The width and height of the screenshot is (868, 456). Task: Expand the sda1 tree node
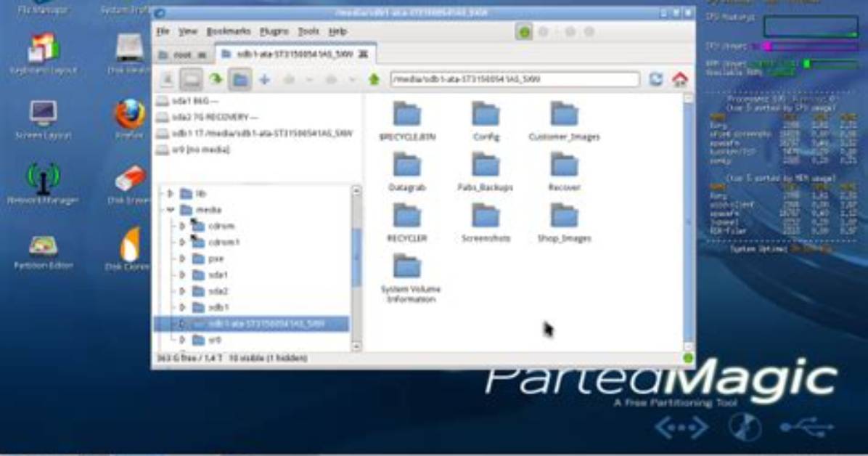point(182,274)
